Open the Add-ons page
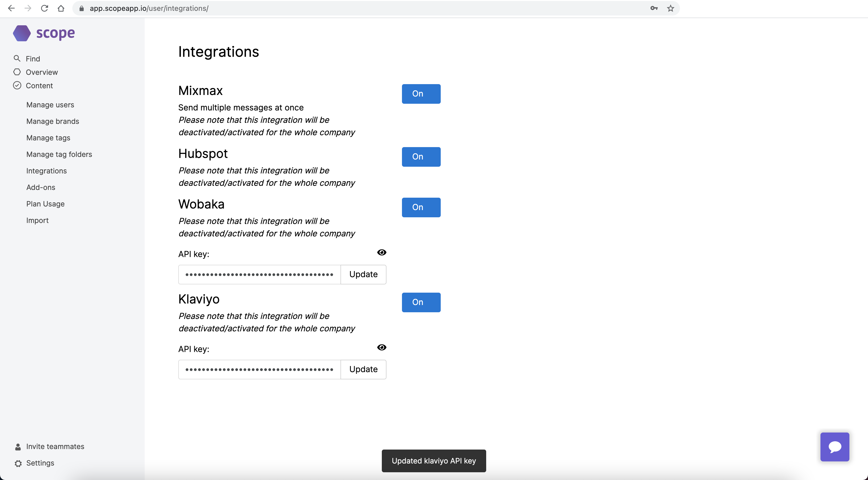The width and height of the screenshot is (868, 480). (41, 187)
